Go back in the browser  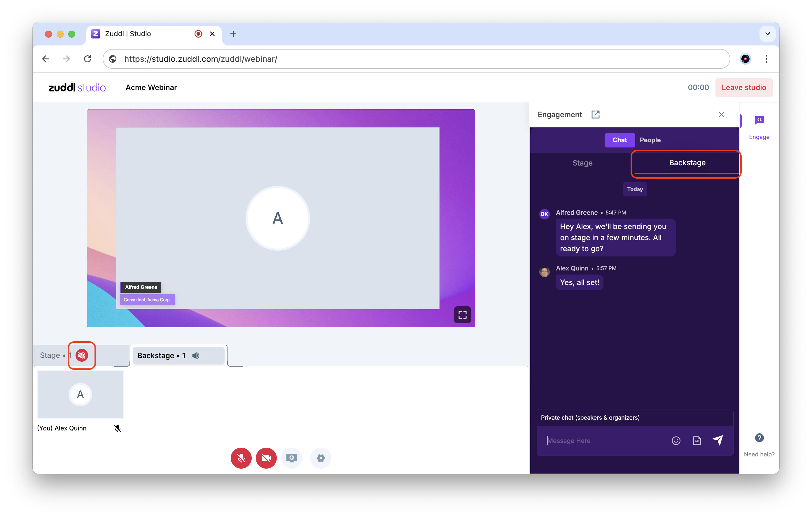click(x=46, y=59)
